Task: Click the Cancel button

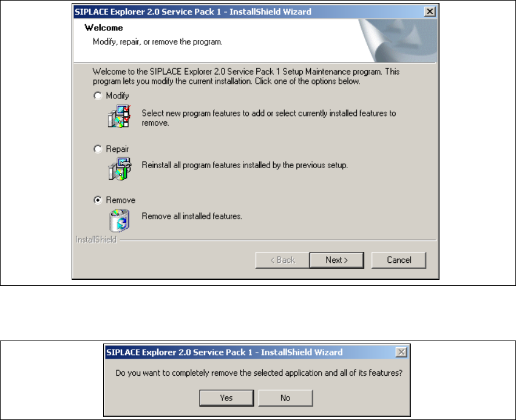Action: pos(399,260)
